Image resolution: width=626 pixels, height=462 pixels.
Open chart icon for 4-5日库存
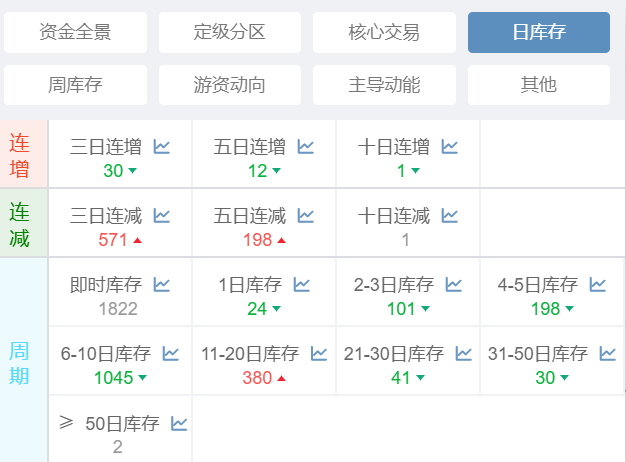[x=597, y=285]
